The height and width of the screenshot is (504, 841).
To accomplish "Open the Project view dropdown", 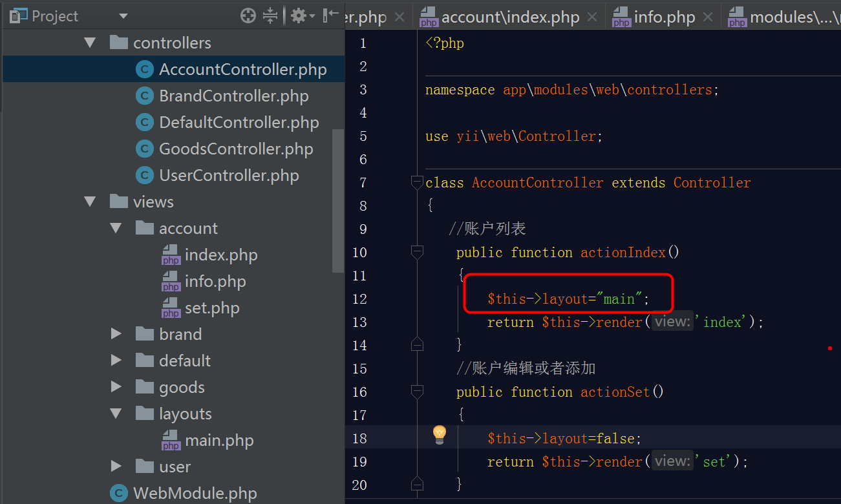I will click(123, 16).
